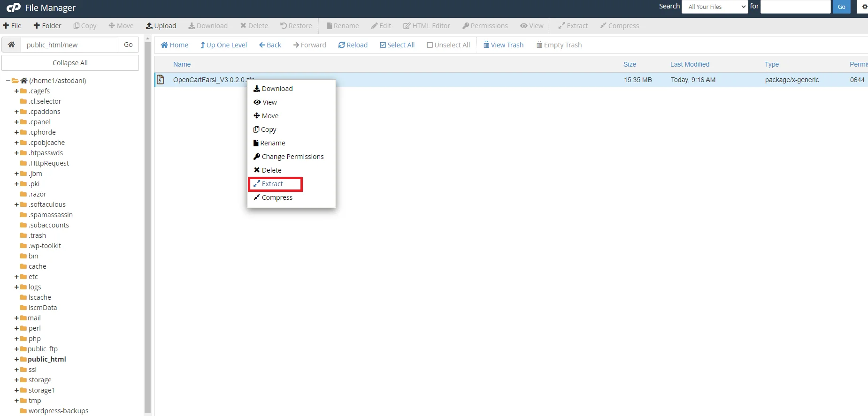
Task: Open the settings gear icon
Action: [x=864, y=7]
